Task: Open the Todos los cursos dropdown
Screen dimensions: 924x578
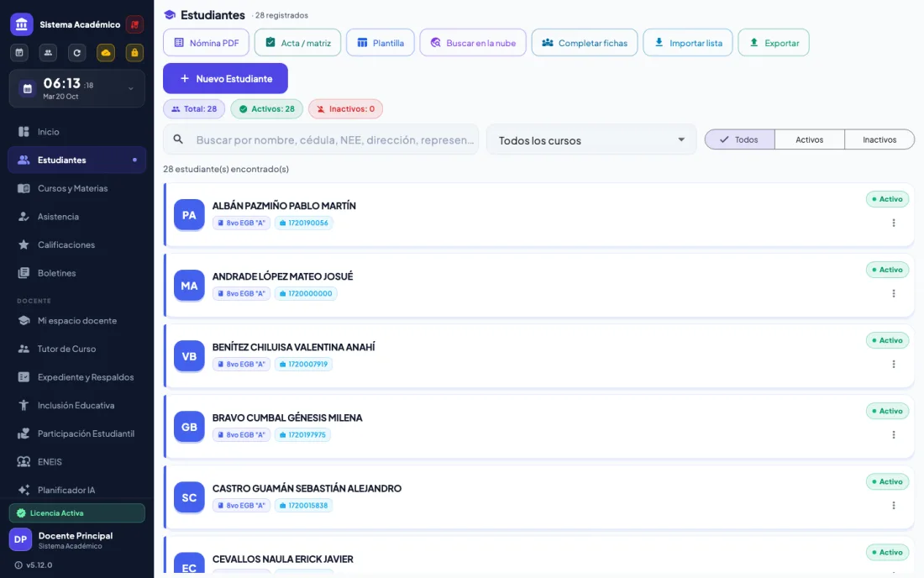Action: [x=591, y=140]
